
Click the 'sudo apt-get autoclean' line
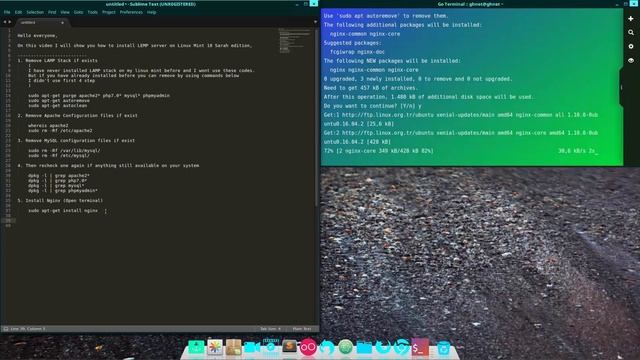[58, 105]
